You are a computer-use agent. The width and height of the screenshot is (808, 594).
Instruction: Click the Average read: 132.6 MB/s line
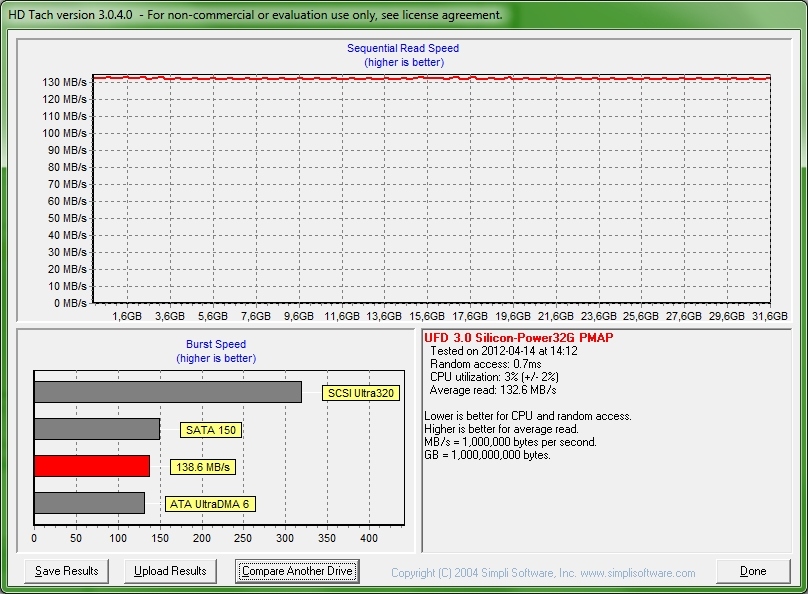(x=493, y=390)
